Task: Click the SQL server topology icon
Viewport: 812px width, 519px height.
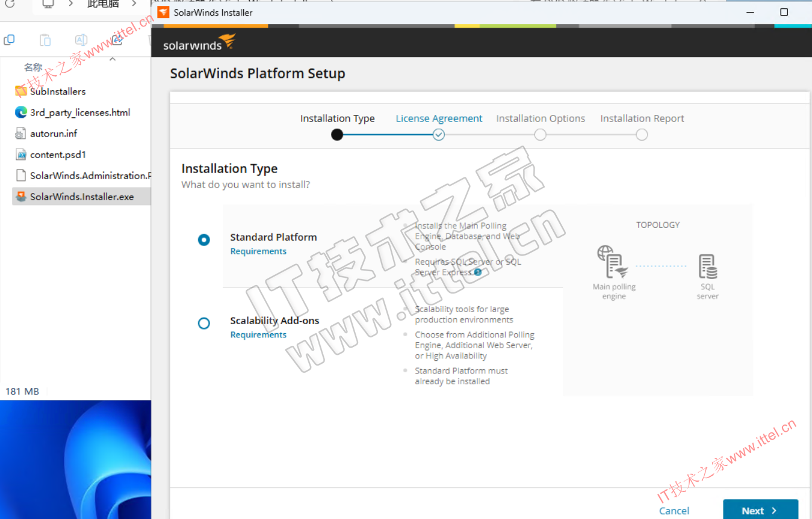Action: 708,266
